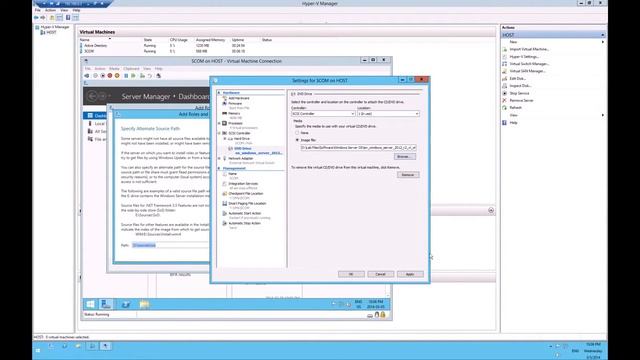This screenshot has height=360, width=640.
Task: Open File Explorer in VM taskbar
Action: pos(144,304)
